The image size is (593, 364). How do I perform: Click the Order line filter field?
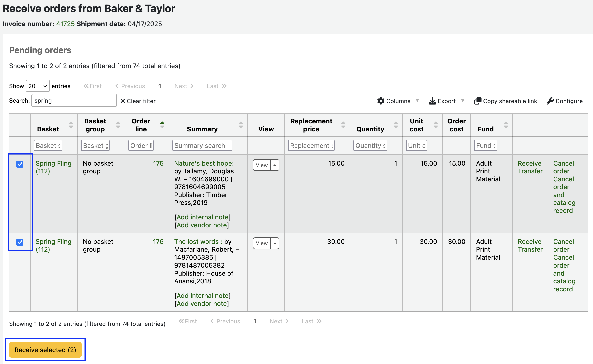(141, 145)
